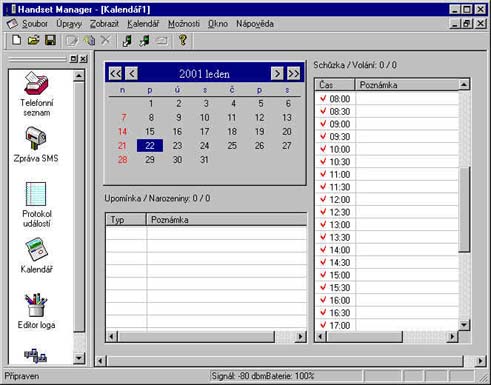Toggle the checkmark at 11:00
Viewport: 491px width, 385px height.
tap(323, 174)
